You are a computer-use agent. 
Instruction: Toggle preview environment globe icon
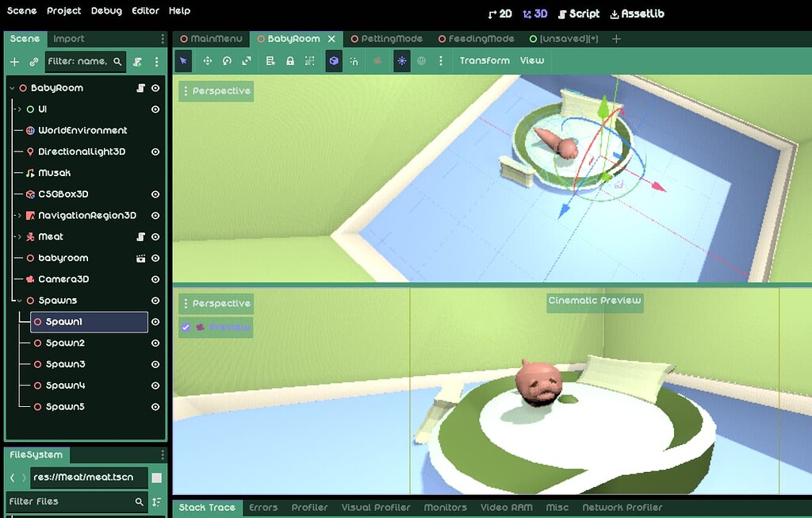pos(422,61)
